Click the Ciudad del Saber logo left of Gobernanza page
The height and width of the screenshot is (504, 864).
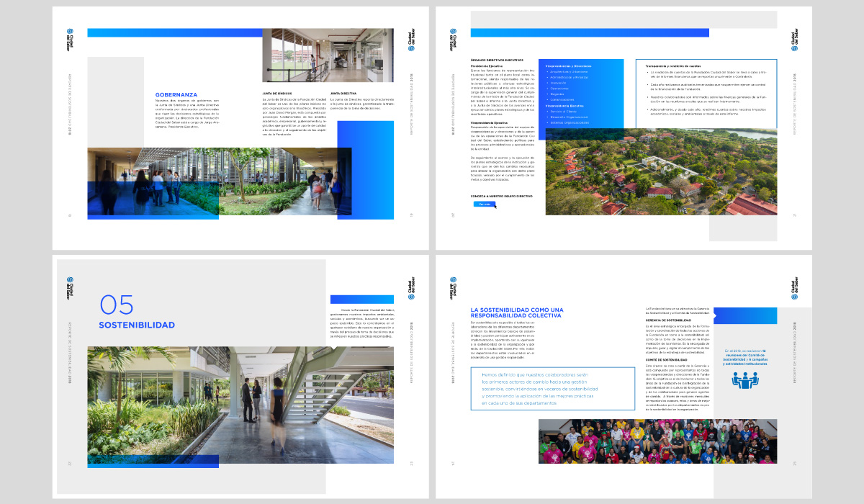coord(71,33)
